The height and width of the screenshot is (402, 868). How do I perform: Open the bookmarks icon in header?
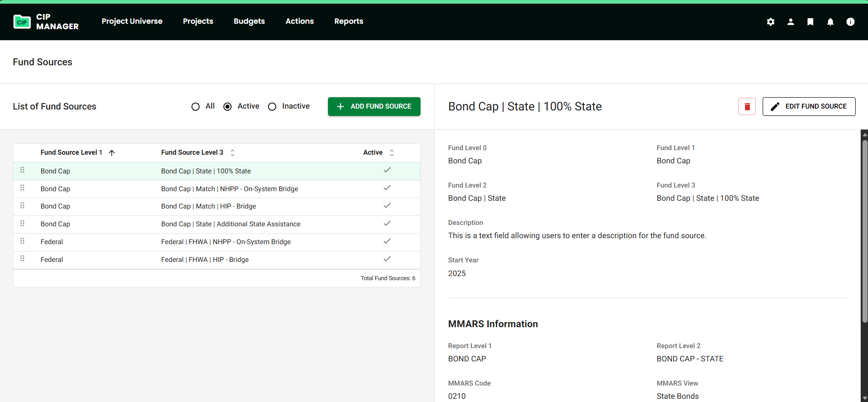click(810, 22)
